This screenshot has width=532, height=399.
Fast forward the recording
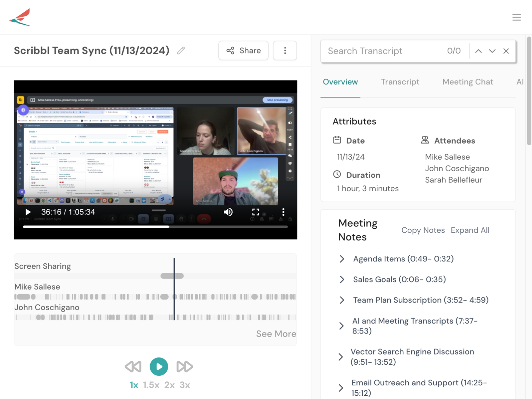[185, 366]
